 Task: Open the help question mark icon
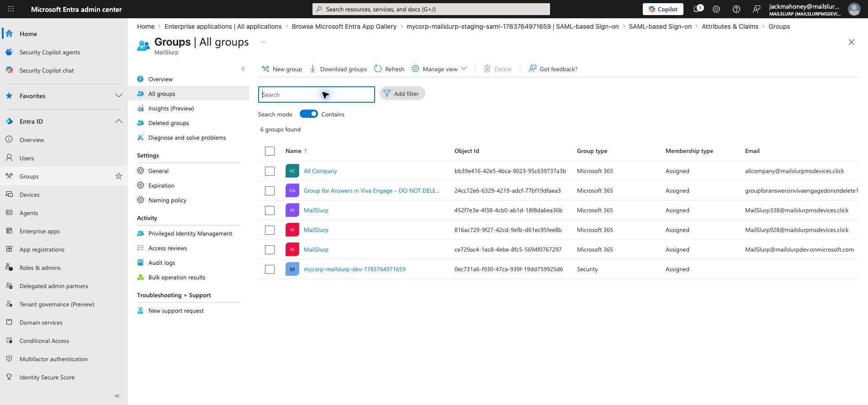click(736, 9)
